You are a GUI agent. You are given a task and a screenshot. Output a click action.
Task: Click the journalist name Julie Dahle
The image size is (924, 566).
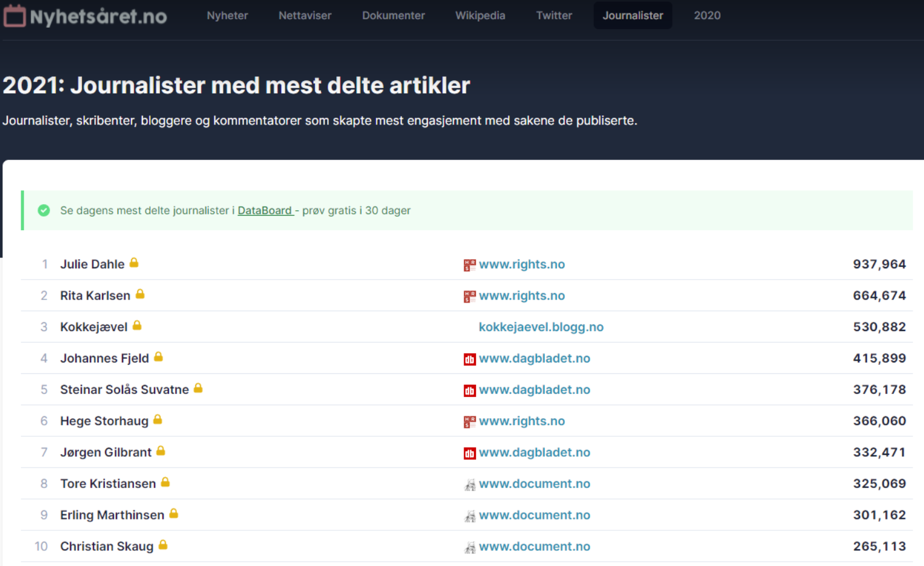pos(92,264)
